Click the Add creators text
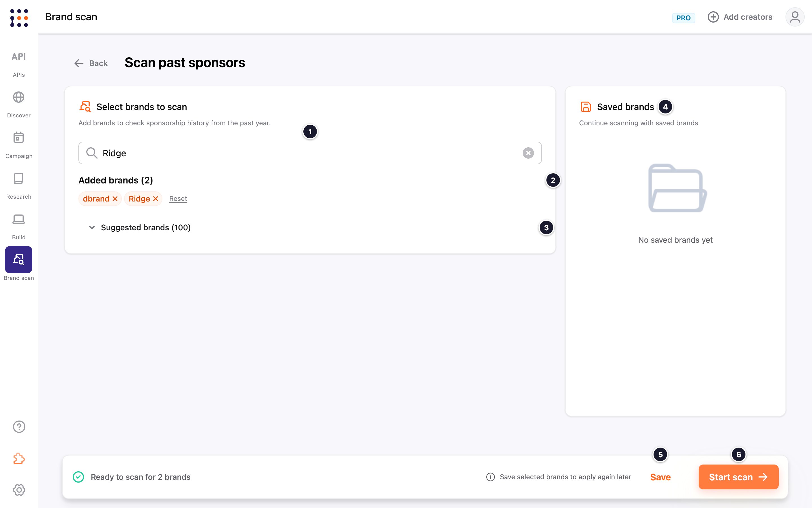Viewport: 812px width, 508px height. coord(748,17)
